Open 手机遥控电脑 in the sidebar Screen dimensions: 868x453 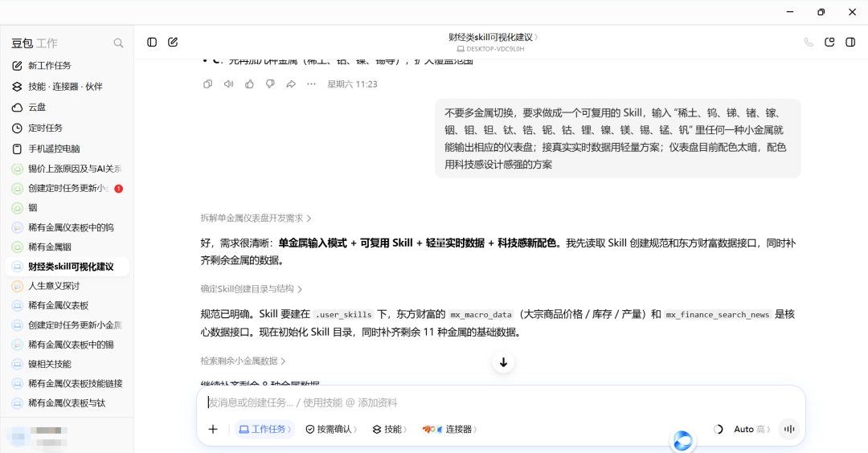tap(67, 149)
